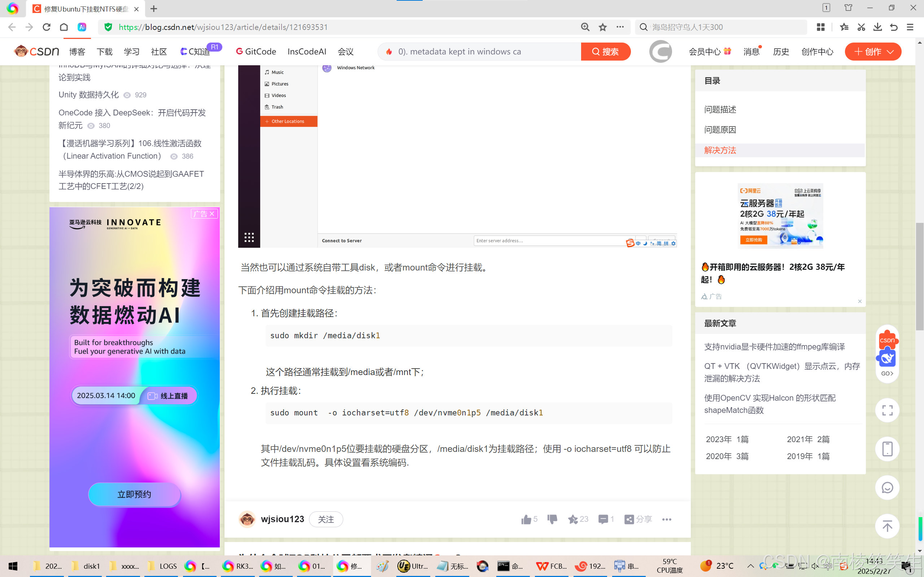Viewport: 924px width, 577px height.
Task: Open the article more options ellipsis
Action: pyautogui.click(x=667, y=519)
